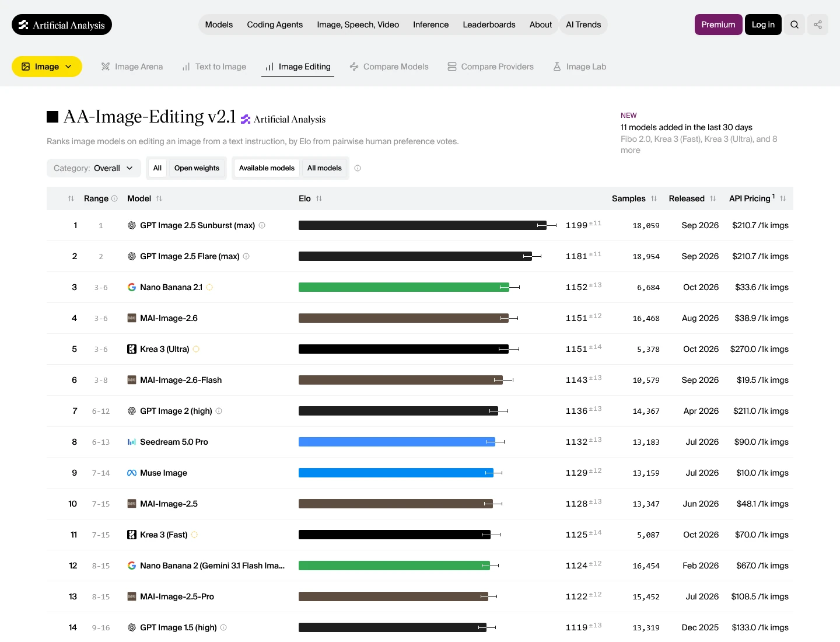Click the search magnifier icon

click(x=794, y=25)
